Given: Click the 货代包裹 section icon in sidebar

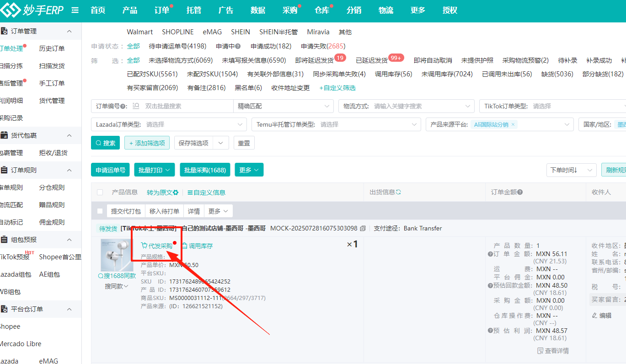Looking at the screenshot, I should point(4,135).
